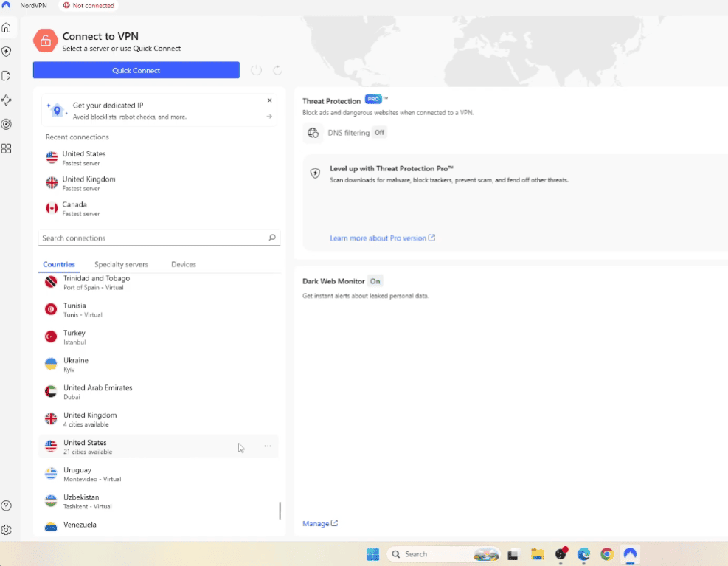Viewport: 728px width, 566px height.
Task: Toggle Dark Web Monitor On setting
Action: click(x=375, y=281)
